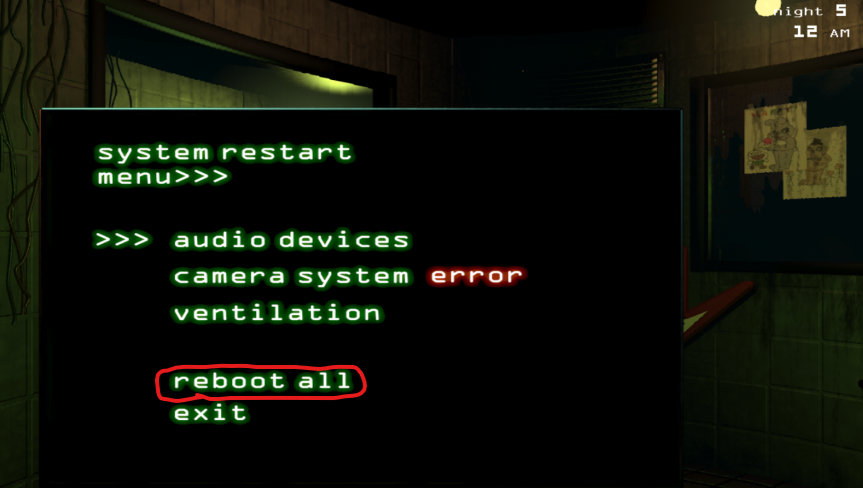
Task: Click the reboot all option
Action: point(262,381)
